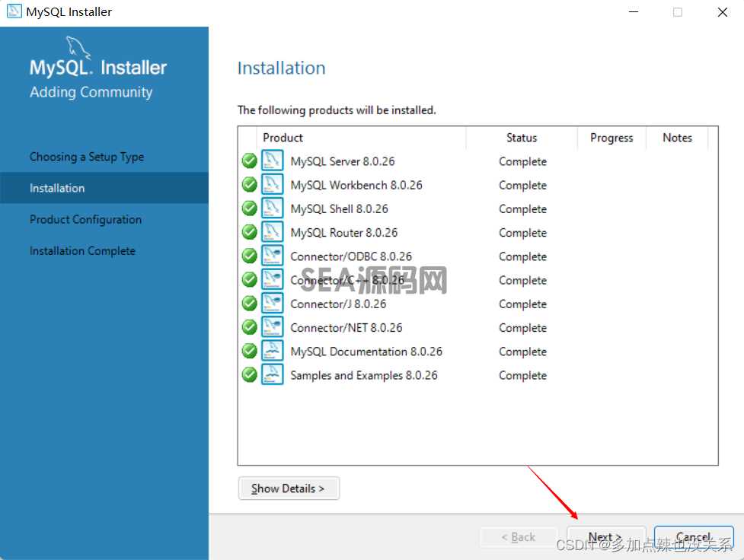Click Complete status for Samples and Examples
The height and width of the screenshot is (560, 744).
pyautogui.click(x=522, y=376)
